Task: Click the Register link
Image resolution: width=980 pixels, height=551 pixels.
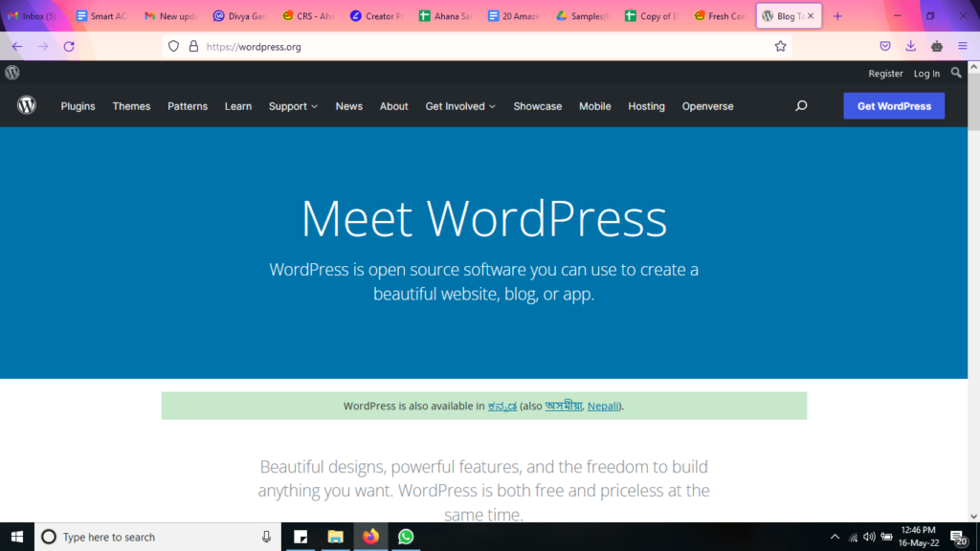Action: click(x=885, y=73)
